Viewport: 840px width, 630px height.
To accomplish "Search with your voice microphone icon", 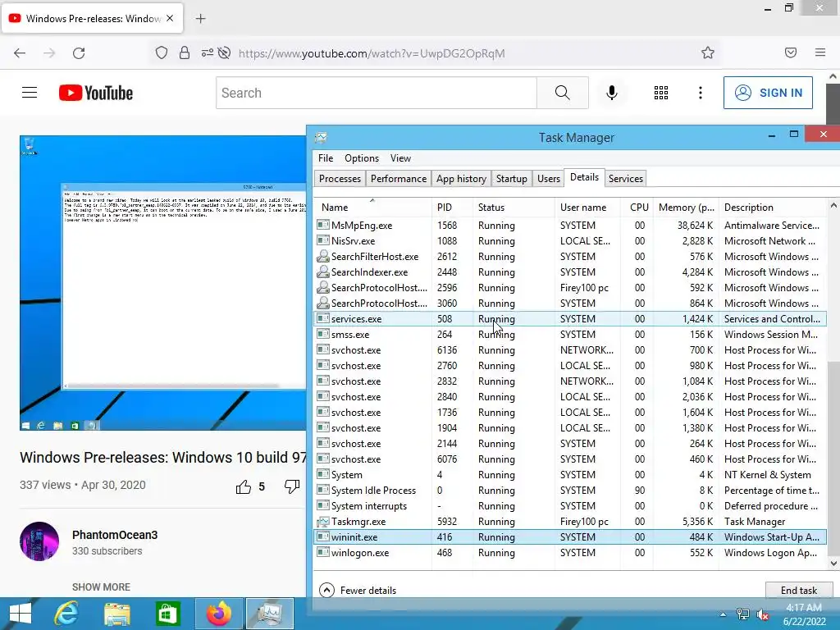I will (x=612, y=93).
